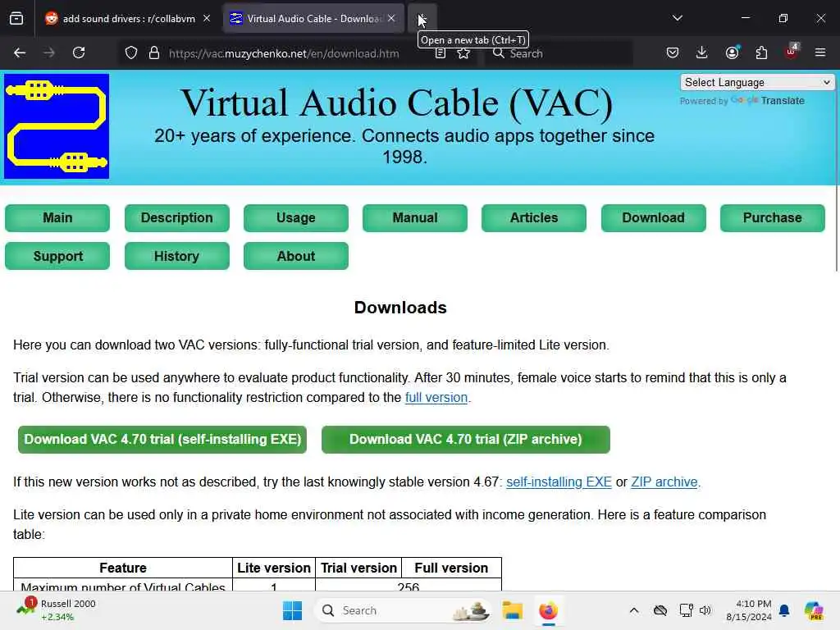This screenshot has width=840, height=630.
Task: Follow the 'full version' link
Action: [x=436, y=398]
